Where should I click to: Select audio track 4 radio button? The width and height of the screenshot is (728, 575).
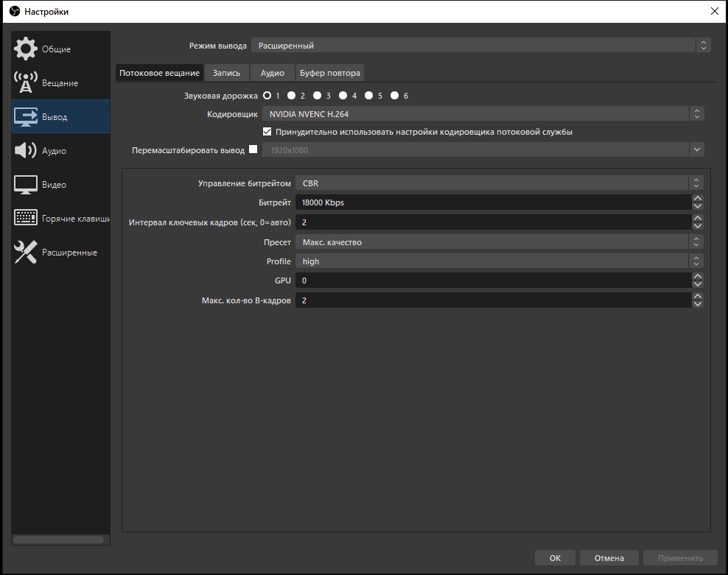tap(343, 95)
